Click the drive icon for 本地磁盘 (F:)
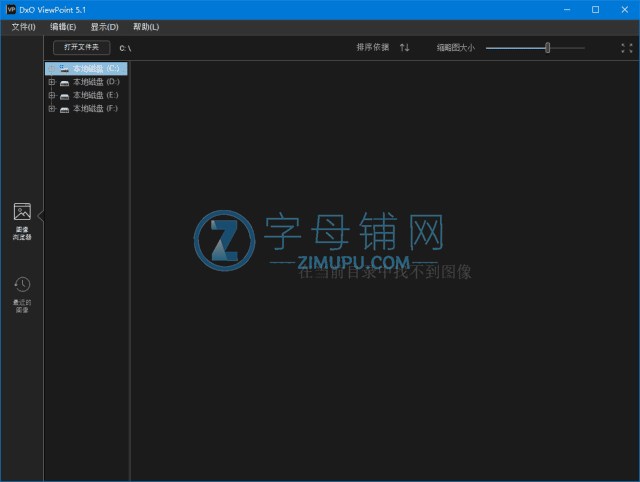640x482 pixels. coord(64,109)
